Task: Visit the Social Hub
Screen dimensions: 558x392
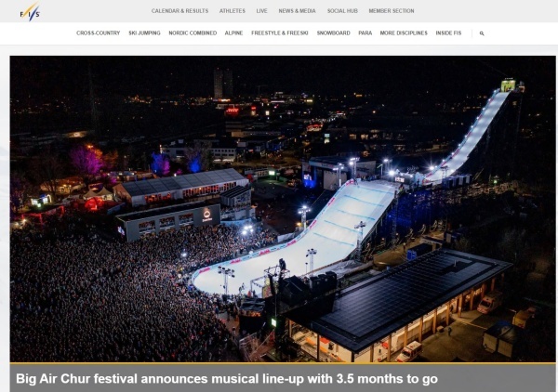Action: point(342,11)
